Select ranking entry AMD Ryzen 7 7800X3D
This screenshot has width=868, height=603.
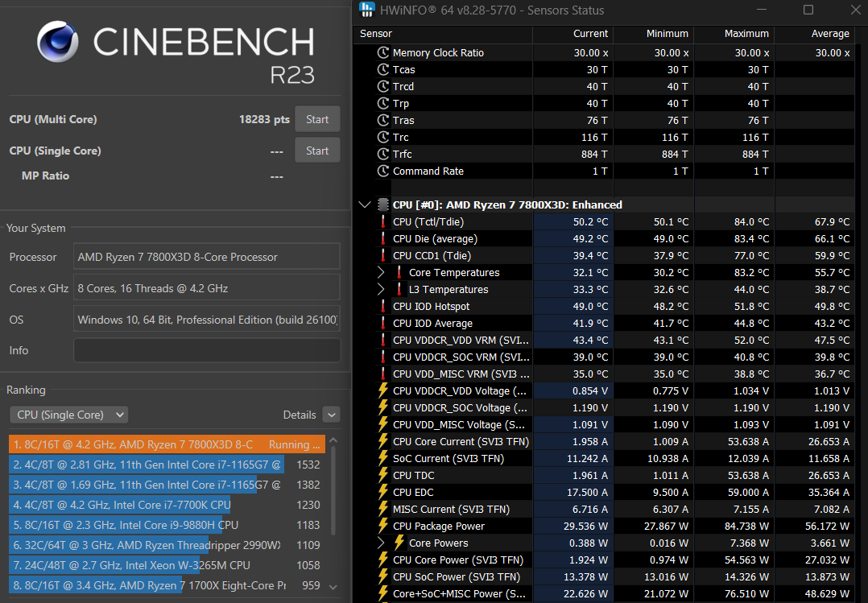click(167, 444)
